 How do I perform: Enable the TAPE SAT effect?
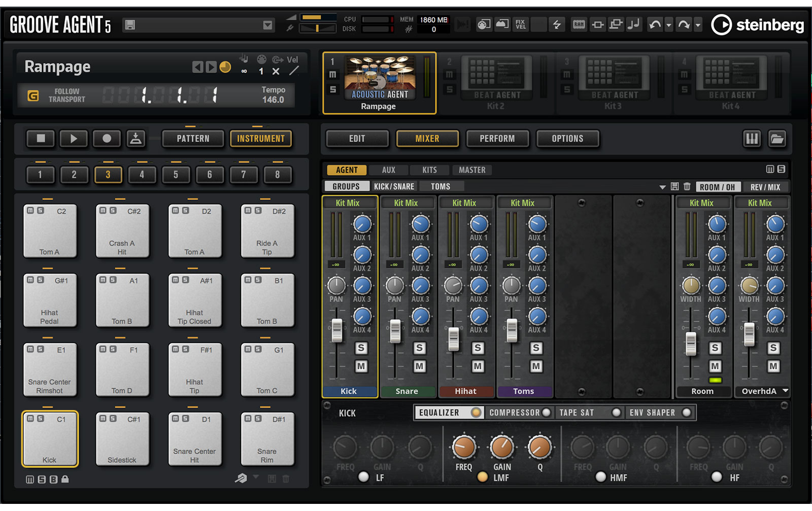click(617, 413)
